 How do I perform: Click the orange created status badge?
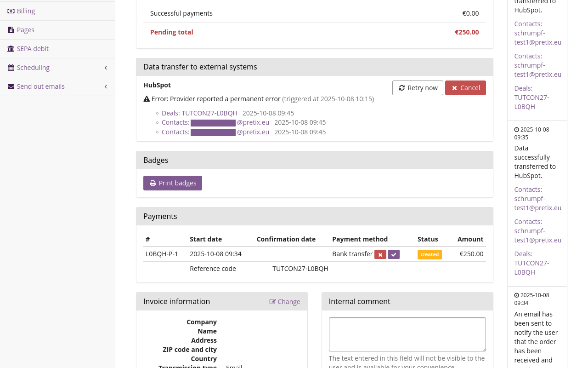point(430,254)
